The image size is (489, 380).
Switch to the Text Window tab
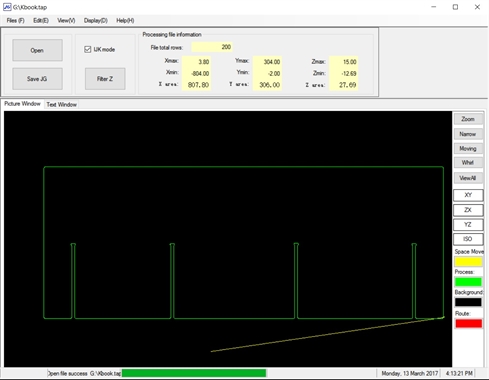click(x=62, y=104)
